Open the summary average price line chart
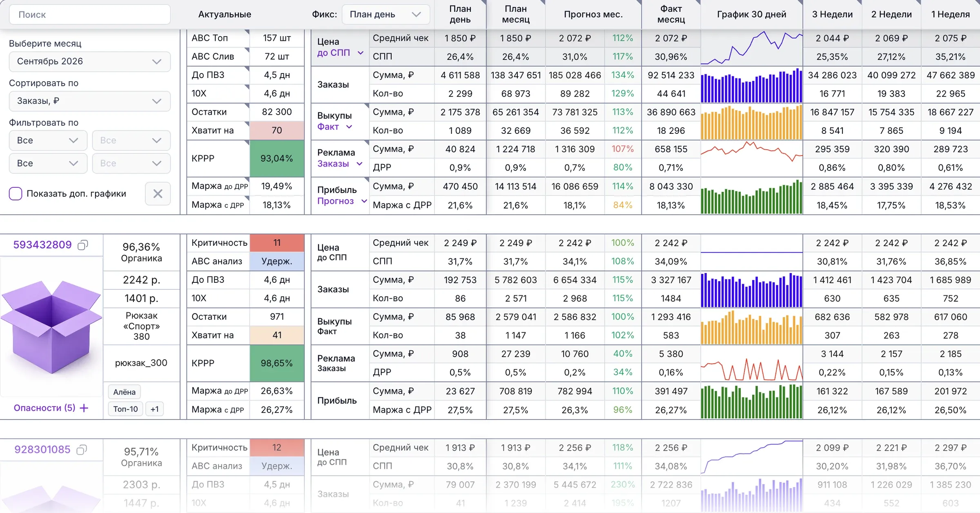The image size is (980, 513). 752,47
